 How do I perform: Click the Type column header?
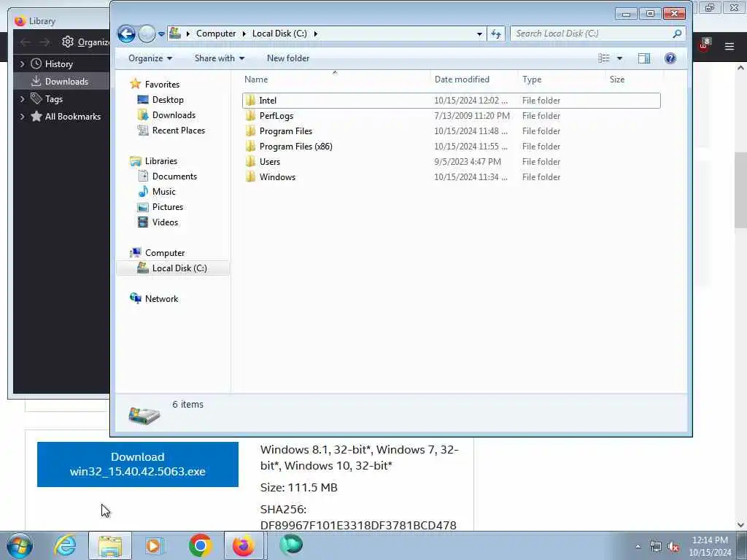[561, 79]
